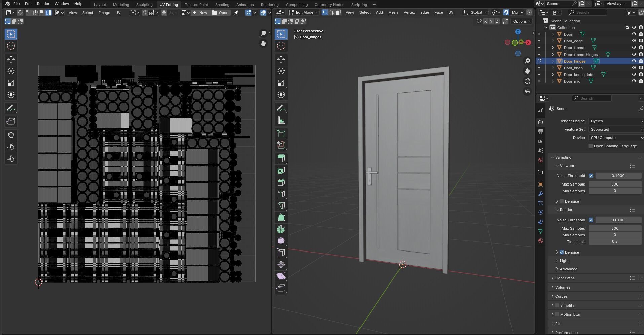Switch to the Shading workspace tab
This screenshot has height=335, width=644.
coord(222,5)
